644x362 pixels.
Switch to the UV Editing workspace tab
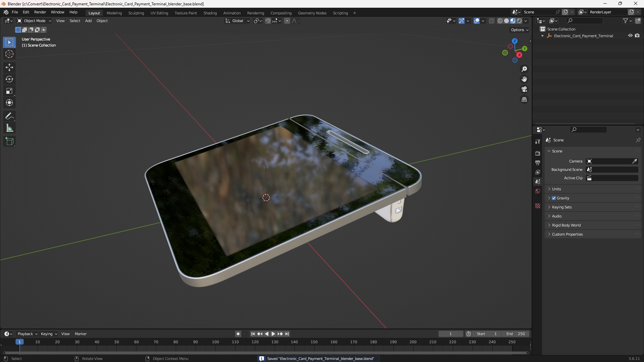point(159,13)
